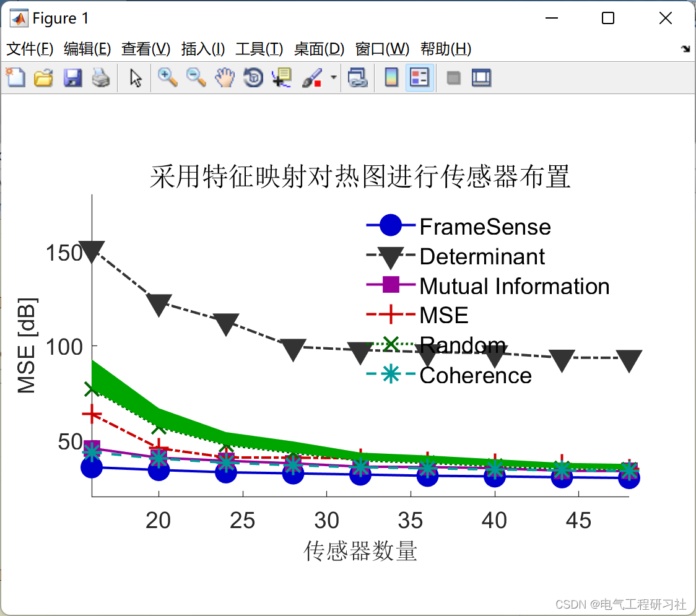Expand the brush color dropdown arrow
696x616 pixels.
(x=334, y=78)
